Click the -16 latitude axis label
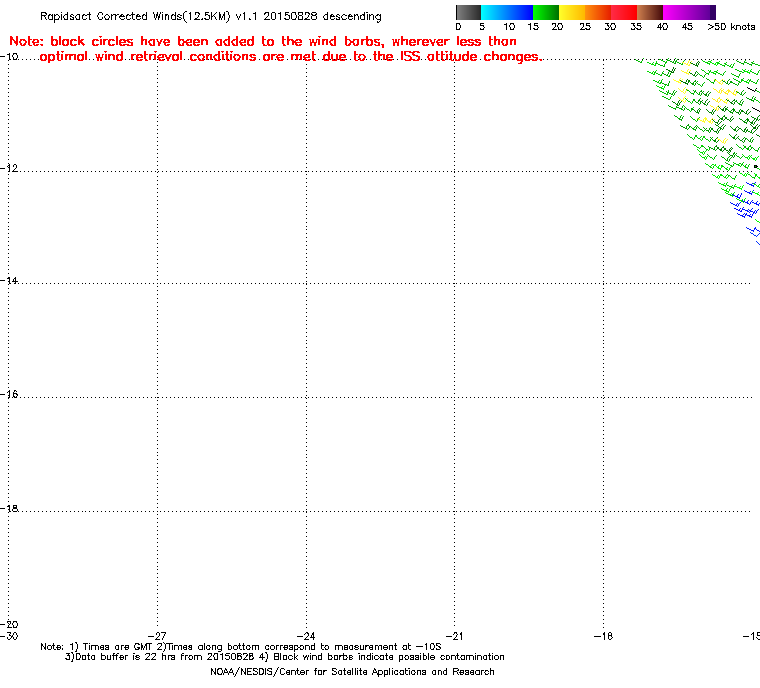This screenshot has width=760, height=688. [x=9, y=394]
